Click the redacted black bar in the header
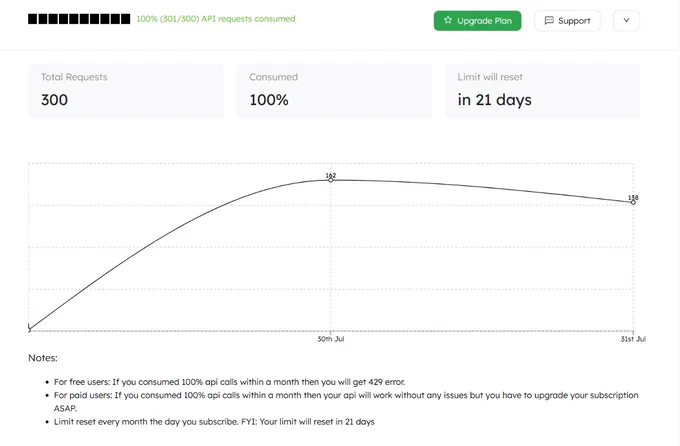Viewport: 680px width, 446px height. click(x=79, y=19)
